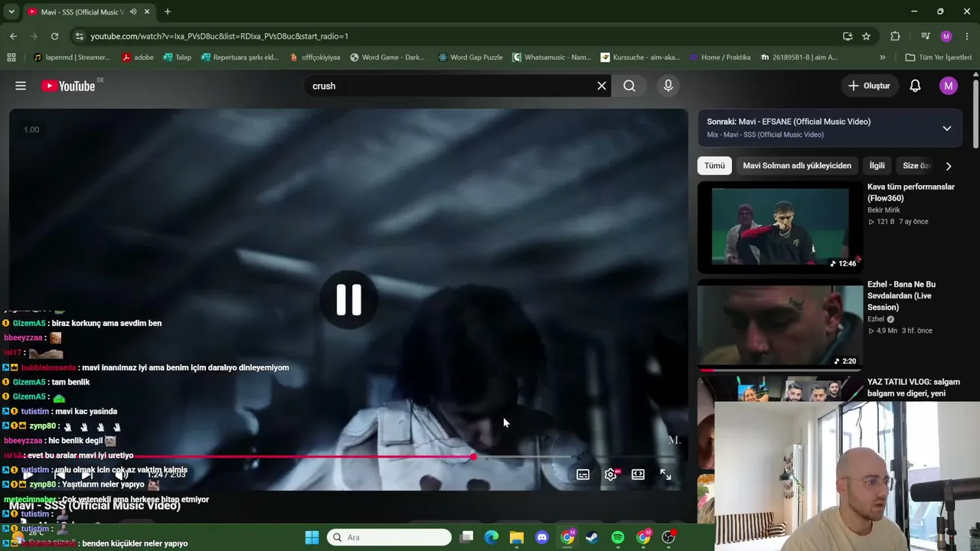
Task: Open the Tüm Yer İşaretleri folder
Action: [x=938, y=57]
